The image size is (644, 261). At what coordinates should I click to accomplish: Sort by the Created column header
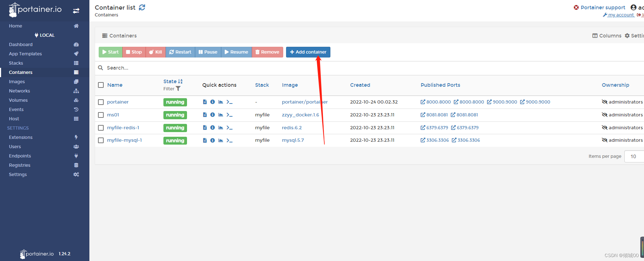tap(360, 85)
